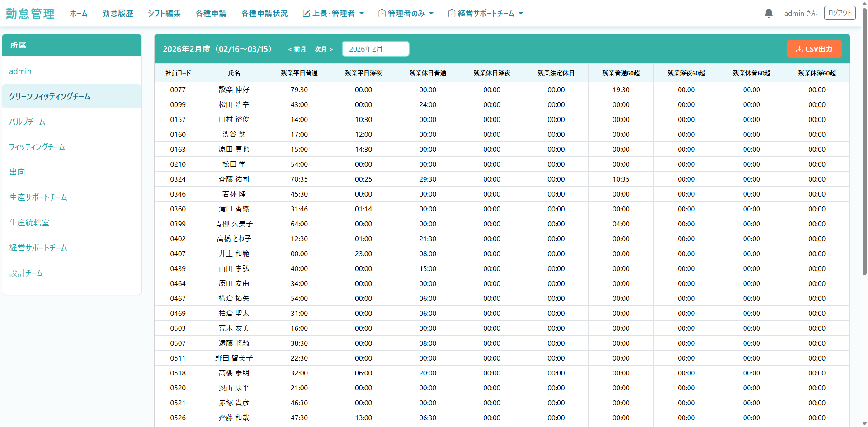868x427 pixels.
Task: Click the 38:30 value for 遠藤 将騎
Action: [299, 343]
